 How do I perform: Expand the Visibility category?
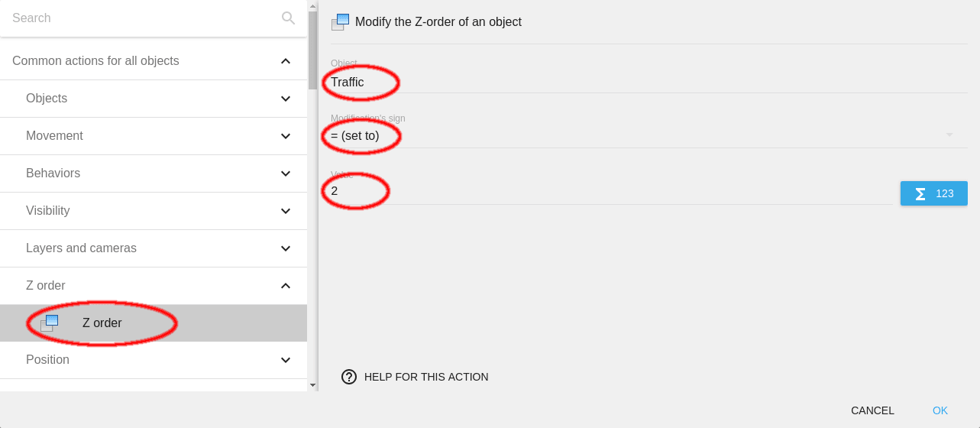click(286, 211)
